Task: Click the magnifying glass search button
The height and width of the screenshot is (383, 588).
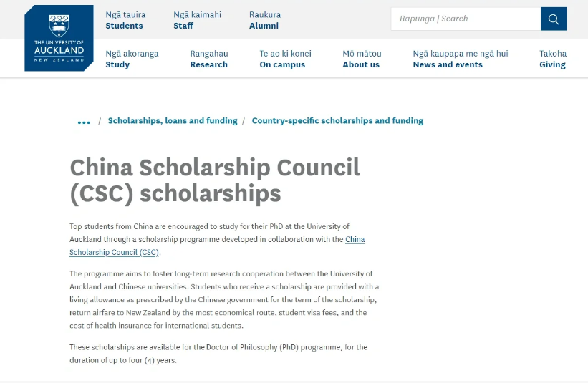Action: (554, 19)
